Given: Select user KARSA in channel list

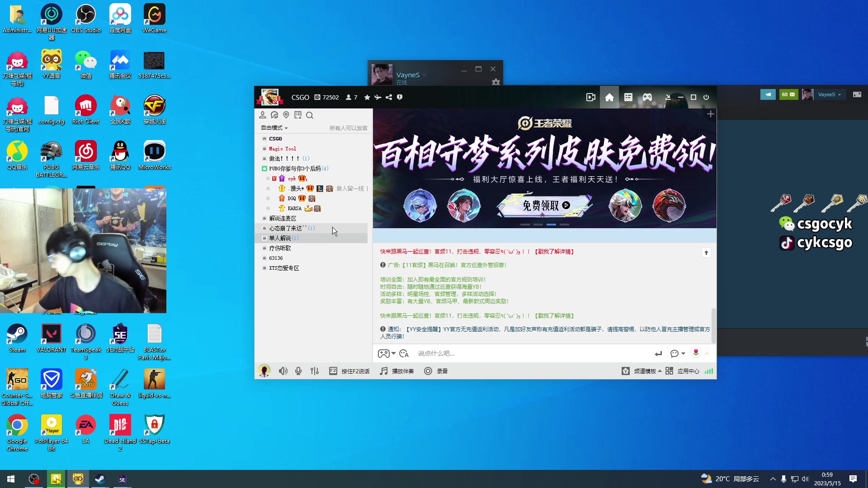Looking at the screenshot, I should click(294, 208).
